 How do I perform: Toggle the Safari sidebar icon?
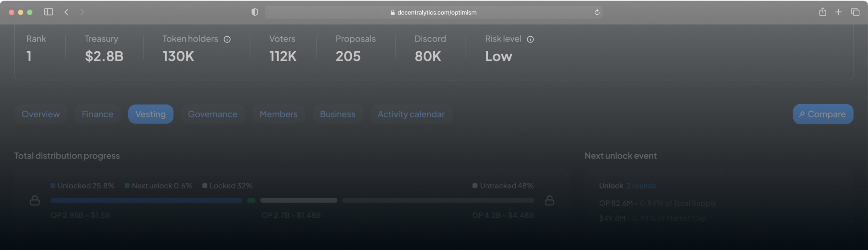tap(49, 12)
